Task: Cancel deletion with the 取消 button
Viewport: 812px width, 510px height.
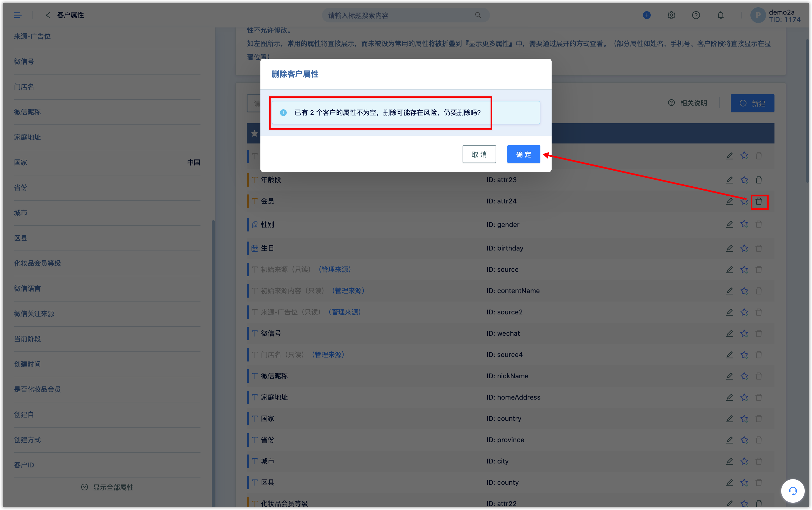Action: 479,154
